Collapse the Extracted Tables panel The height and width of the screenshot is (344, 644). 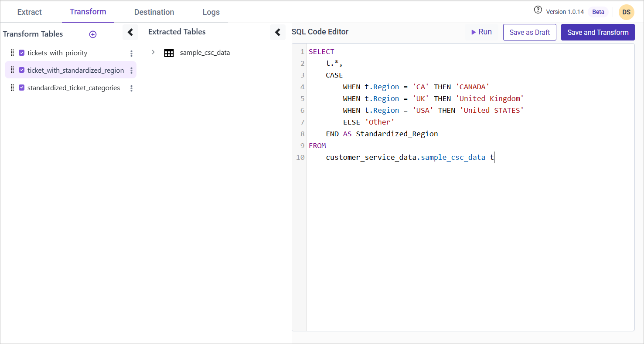click(277, 32)
